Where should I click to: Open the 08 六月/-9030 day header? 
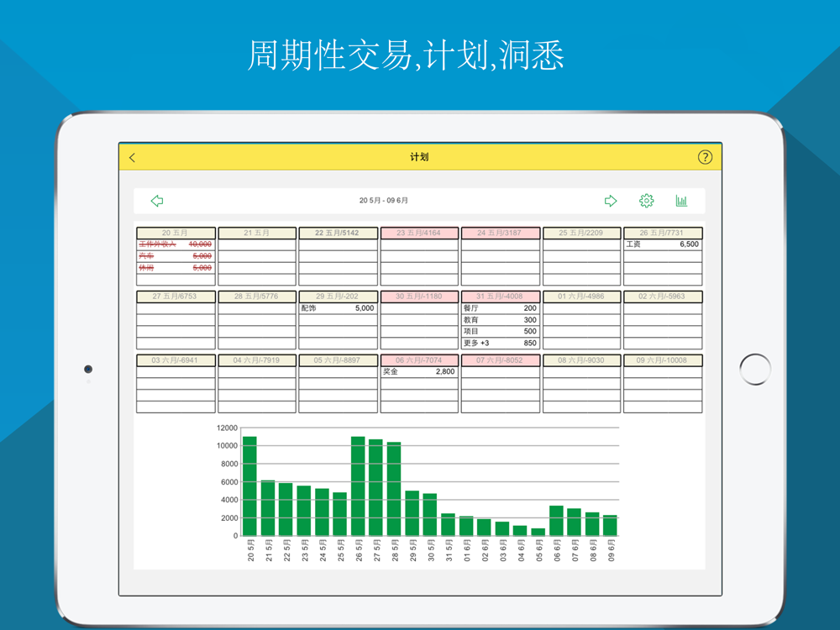[x=582, y=360]
